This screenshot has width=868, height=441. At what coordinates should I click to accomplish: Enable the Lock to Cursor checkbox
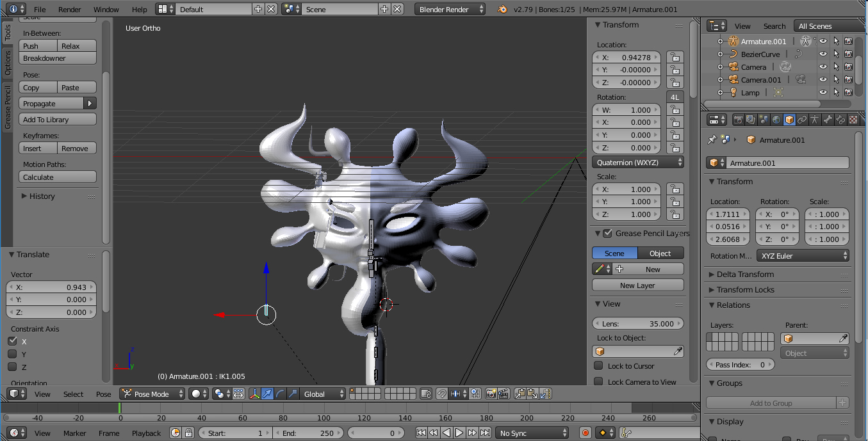598,366
